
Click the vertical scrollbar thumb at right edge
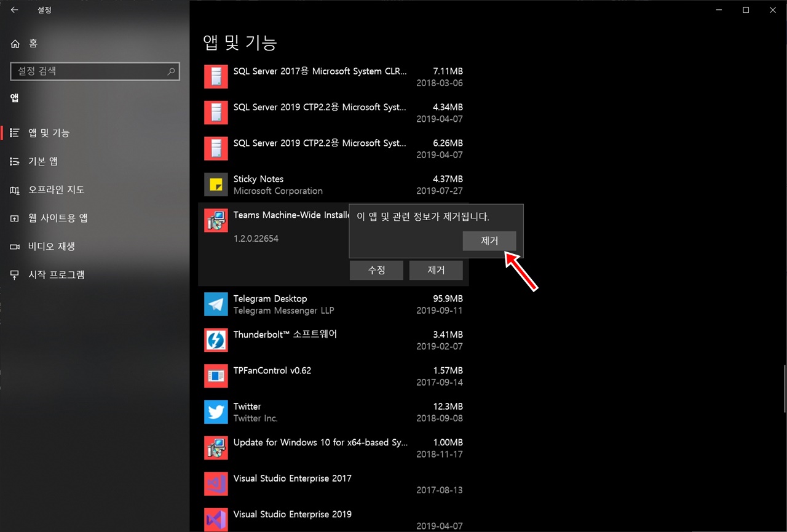tap(784, 389)
